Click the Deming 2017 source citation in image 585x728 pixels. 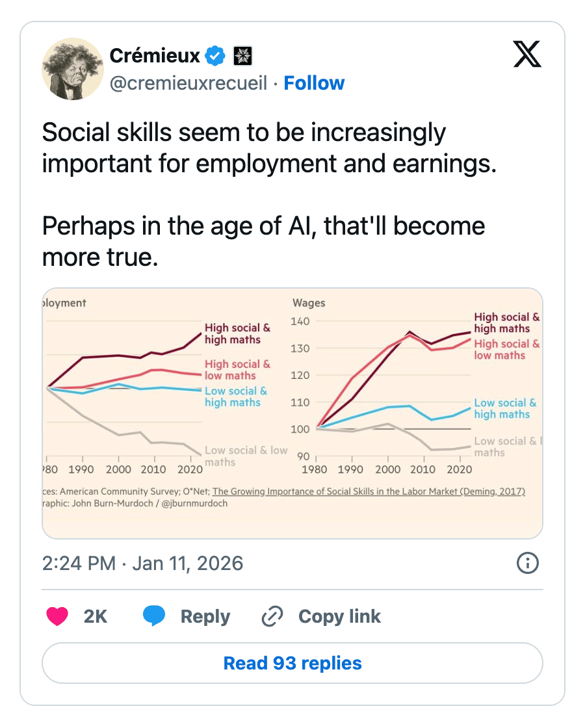click(369, 491)
